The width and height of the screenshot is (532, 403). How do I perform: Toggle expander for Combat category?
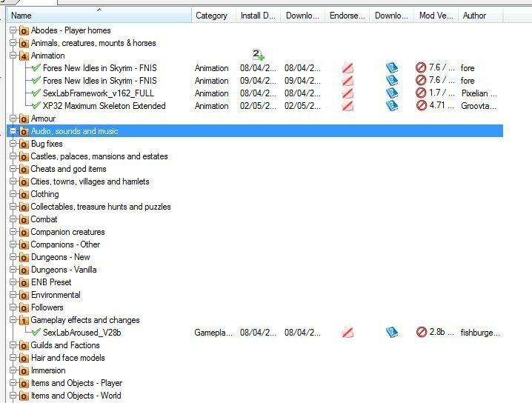pyautogui.click(x=13, y=219)
